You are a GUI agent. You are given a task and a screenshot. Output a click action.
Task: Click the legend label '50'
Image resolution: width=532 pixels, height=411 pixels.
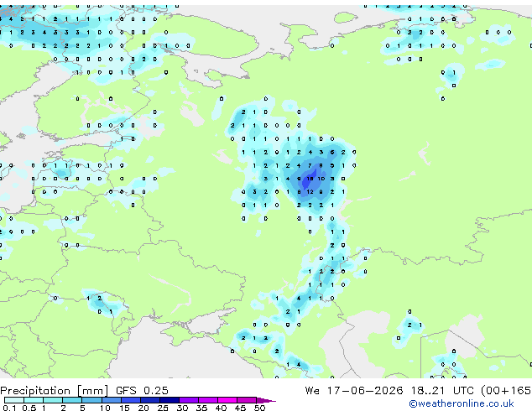tap(259, 408)
